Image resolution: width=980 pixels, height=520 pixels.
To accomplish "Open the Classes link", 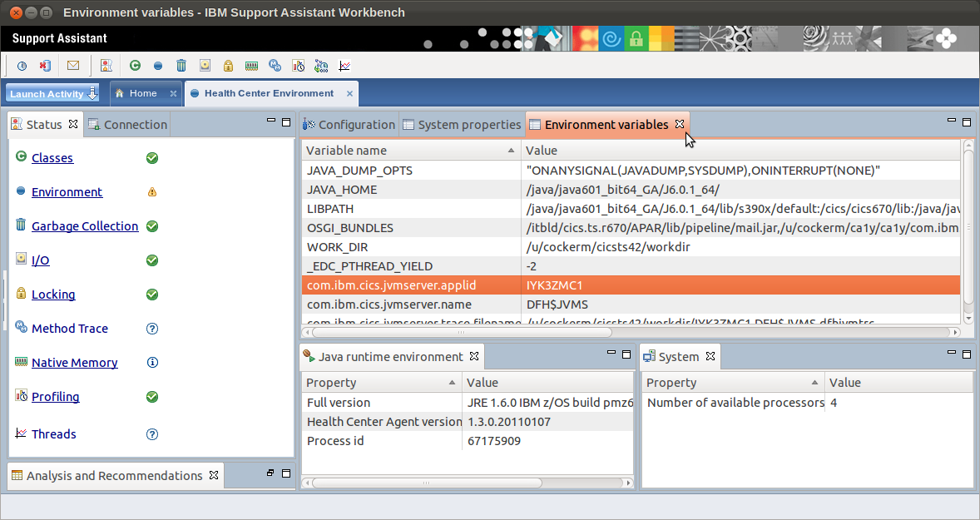I will [x=52, y=158].
